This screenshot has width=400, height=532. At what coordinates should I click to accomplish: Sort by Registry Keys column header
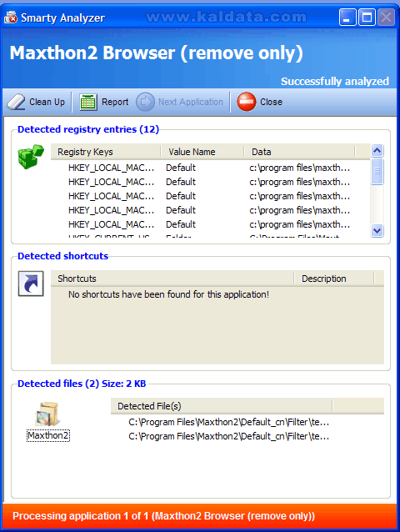pyautogui.click(x=106, y=152)
